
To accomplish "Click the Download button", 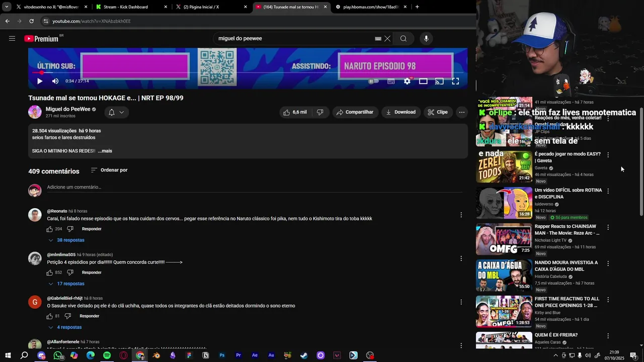I will pyautogui.click(x=400, y=112).
